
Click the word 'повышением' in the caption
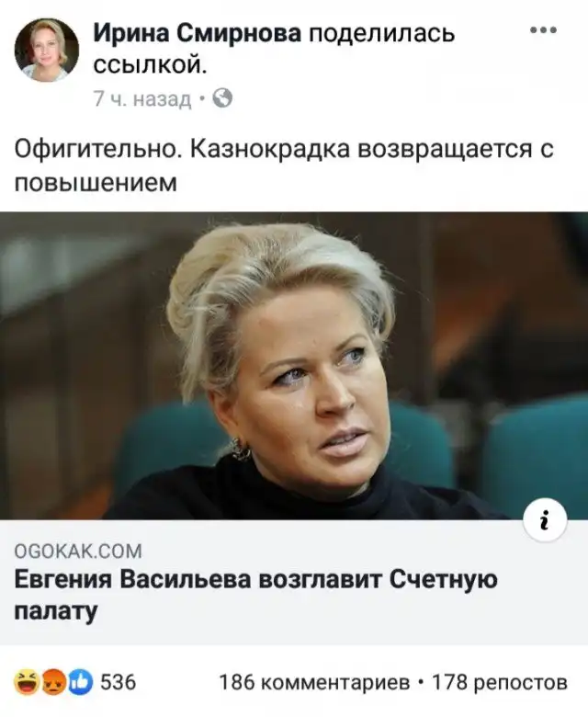[x=96, y=184]
